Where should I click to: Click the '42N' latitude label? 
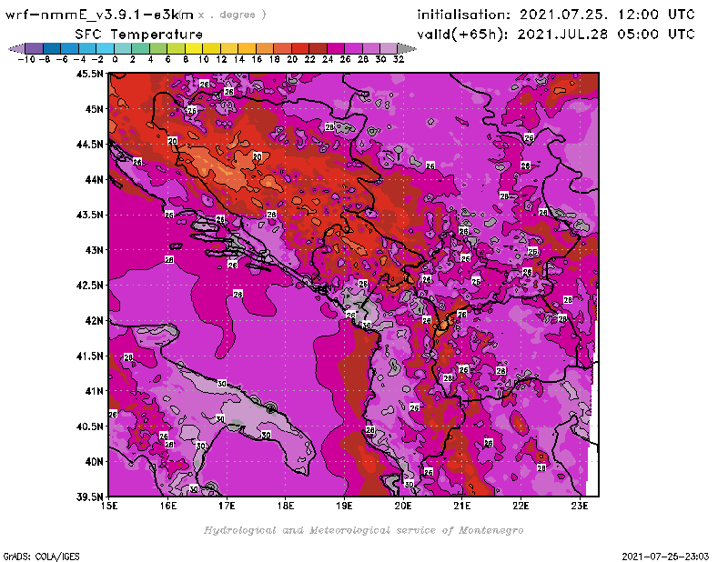click(95, 321)
